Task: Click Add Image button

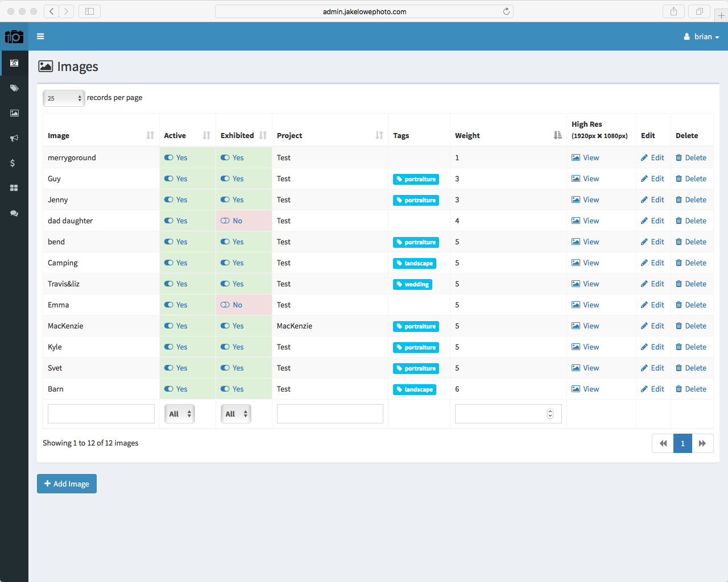Action: coord(67,484)
